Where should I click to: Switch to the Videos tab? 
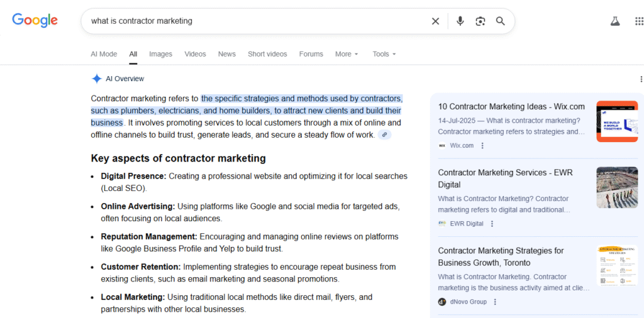(195, 54)
